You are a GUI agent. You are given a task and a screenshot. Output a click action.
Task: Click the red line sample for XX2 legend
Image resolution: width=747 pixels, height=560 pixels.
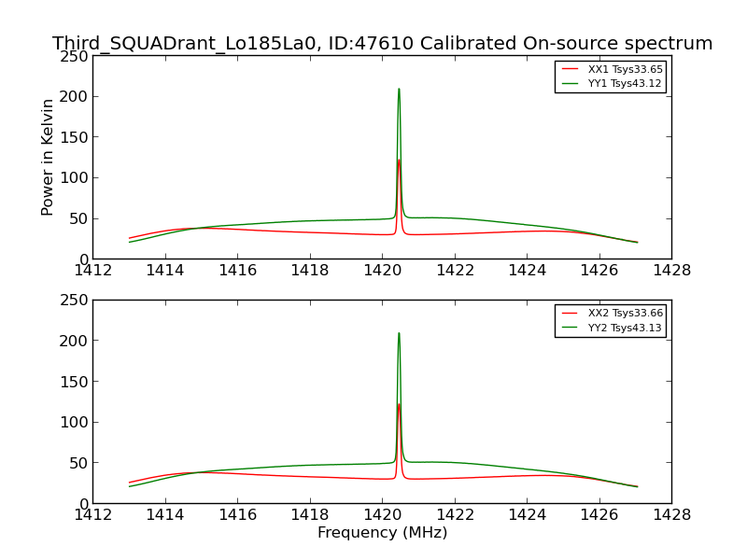(x=570, y=314)
